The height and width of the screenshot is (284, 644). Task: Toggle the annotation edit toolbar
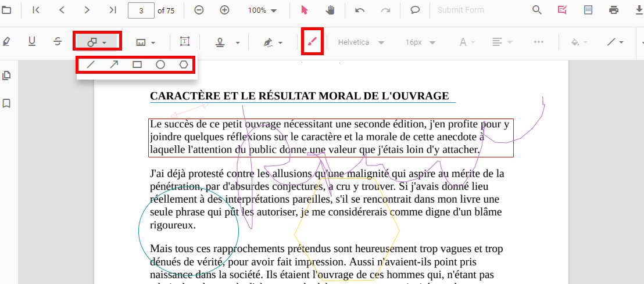click(562, 10)
